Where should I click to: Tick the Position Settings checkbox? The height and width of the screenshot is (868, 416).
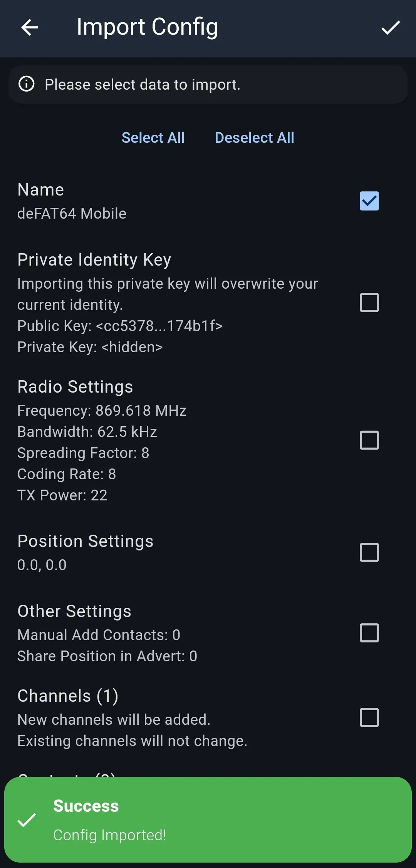369,552
